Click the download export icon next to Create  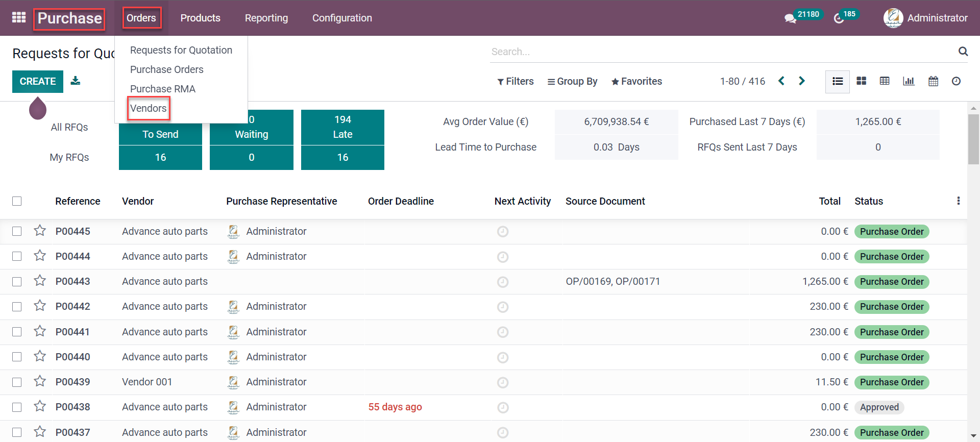point(76,81)
